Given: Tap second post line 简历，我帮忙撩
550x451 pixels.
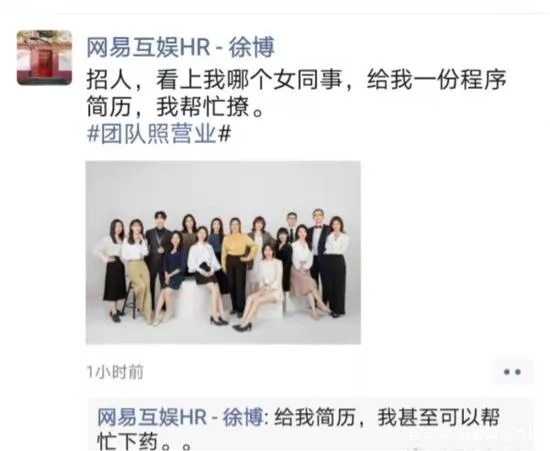Looking at the screenshot, I should point(175,107).
